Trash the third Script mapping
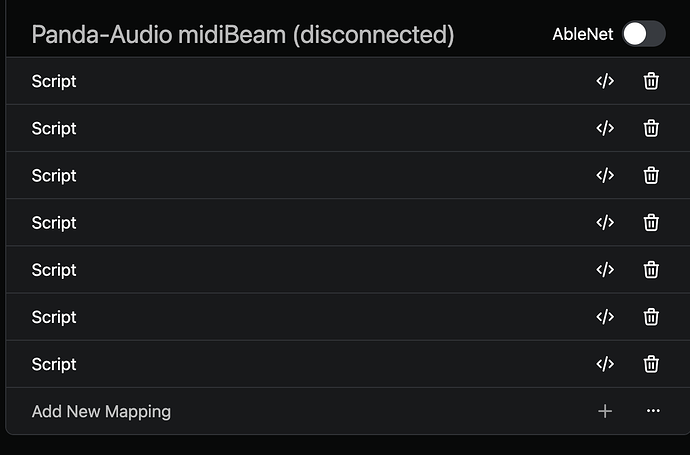Screen dimensions: 690x455 pos(651,175)
